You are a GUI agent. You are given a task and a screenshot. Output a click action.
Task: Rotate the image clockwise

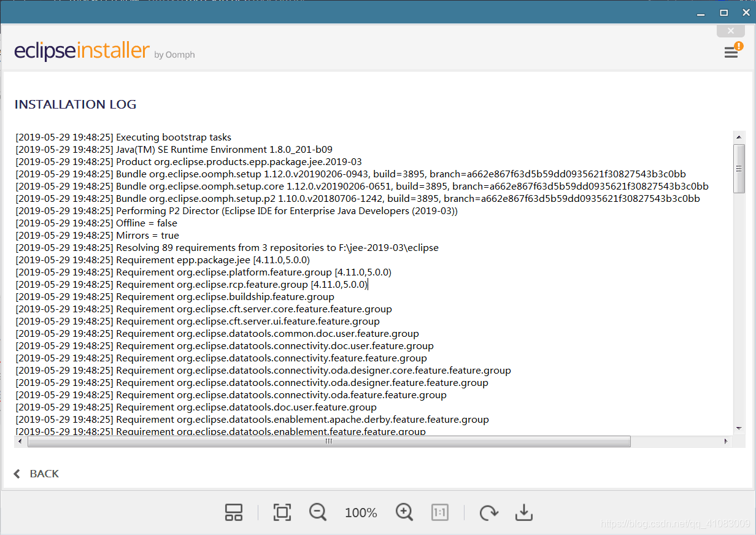(x=488, y=512)
